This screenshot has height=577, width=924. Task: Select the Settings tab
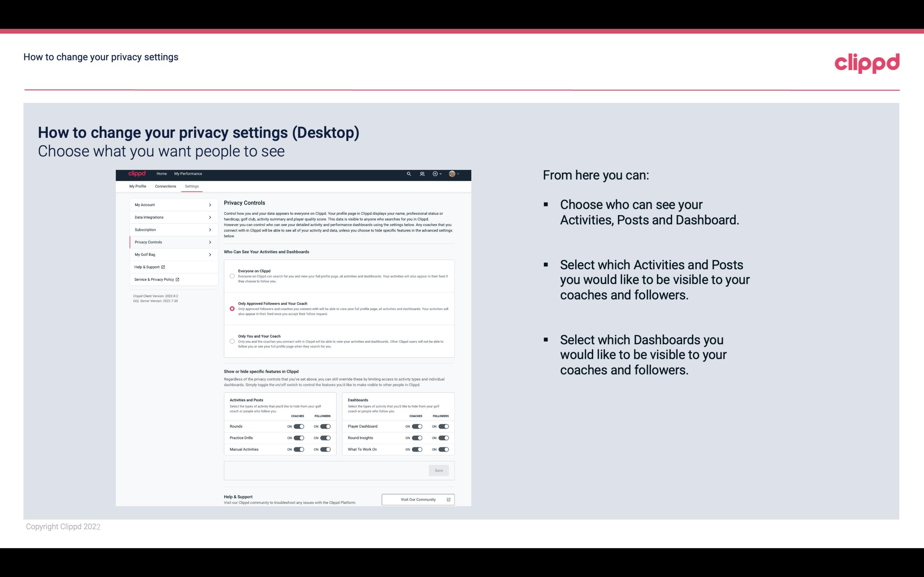[x=191, y=186]
